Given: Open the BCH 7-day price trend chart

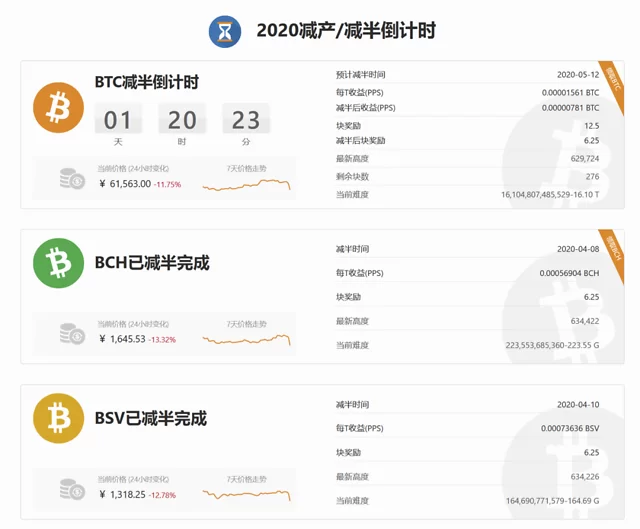Looking at the screenshot, I should click(247, 340).
